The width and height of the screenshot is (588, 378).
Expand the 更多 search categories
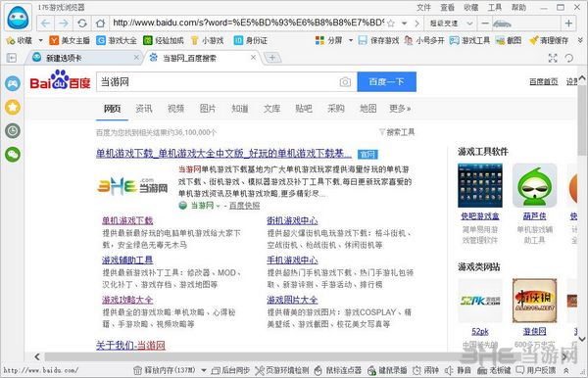400,109
